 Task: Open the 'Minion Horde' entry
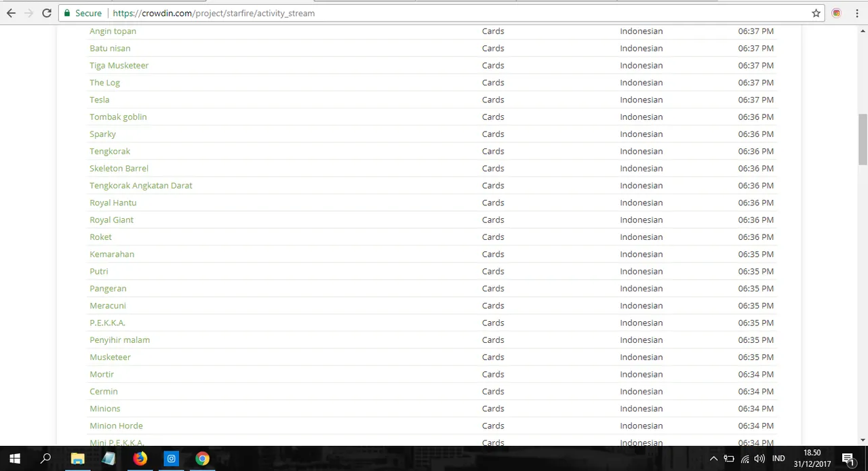click(x=116, y=426)
